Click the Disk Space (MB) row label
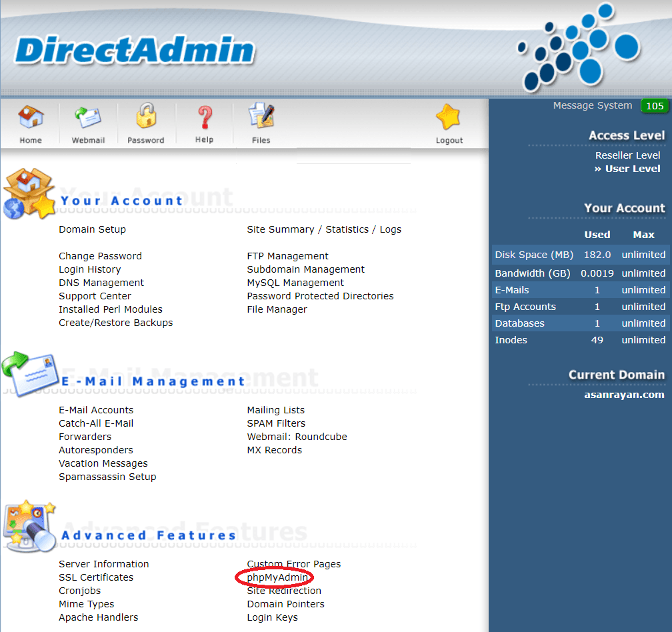Viewport: 672px width, 632px height. 534,255
